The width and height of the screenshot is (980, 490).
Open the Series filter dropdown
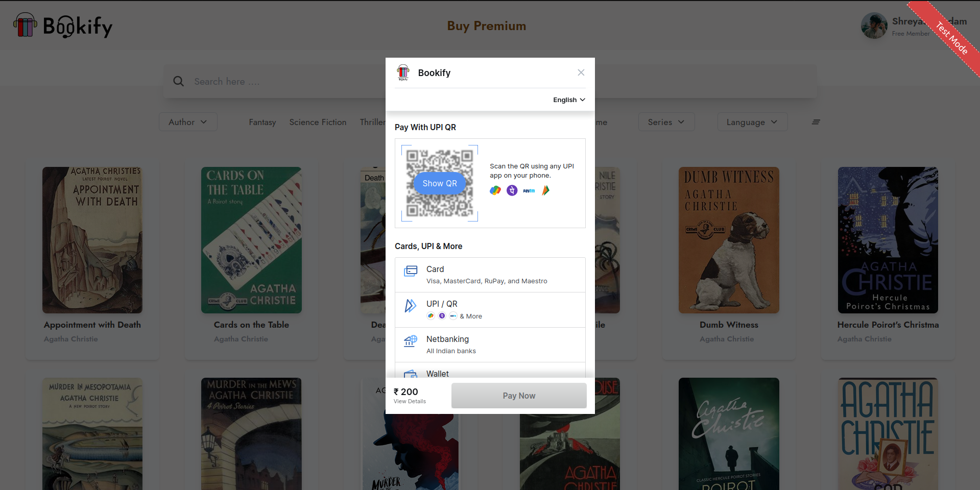coord(666,122)
